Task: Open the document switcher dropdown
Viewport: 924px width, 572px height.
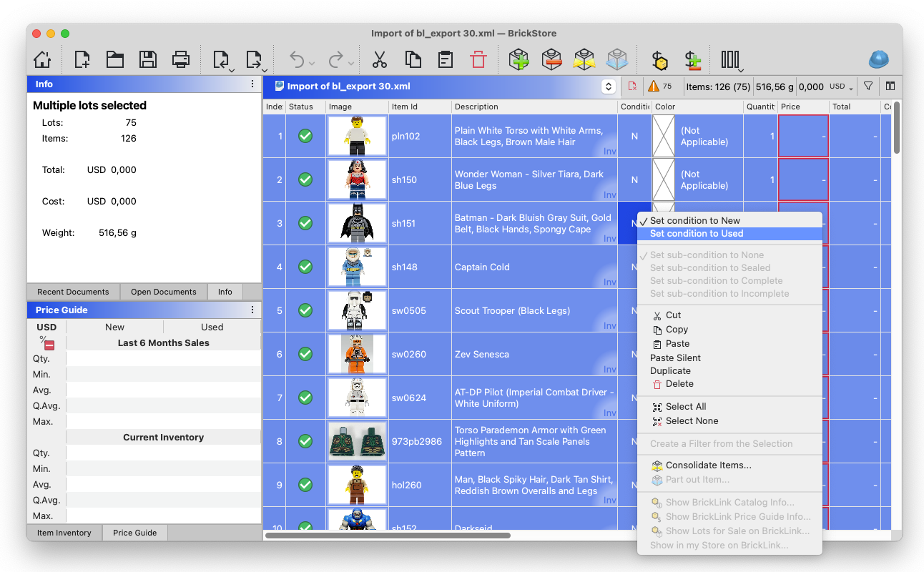Action: (609, 87)
